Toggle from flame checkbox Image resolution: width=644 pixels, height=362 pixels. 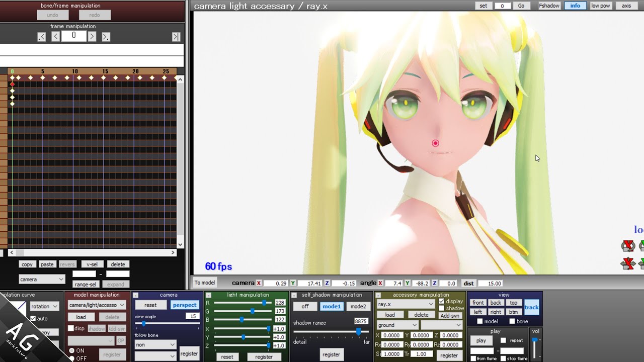(x=473, y=358)
